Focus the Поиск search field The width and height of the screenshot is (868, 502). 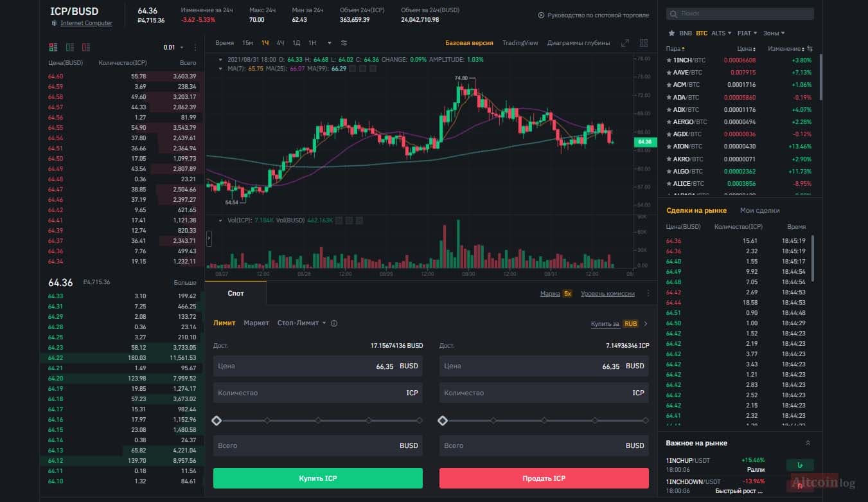point(740,13)
